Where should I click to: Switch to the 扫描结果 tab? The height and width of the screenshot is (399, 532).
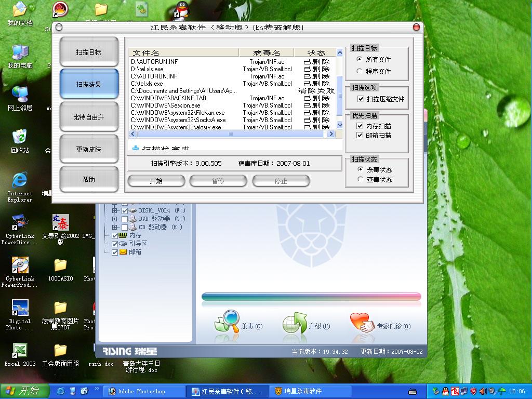tap(89, 84)
